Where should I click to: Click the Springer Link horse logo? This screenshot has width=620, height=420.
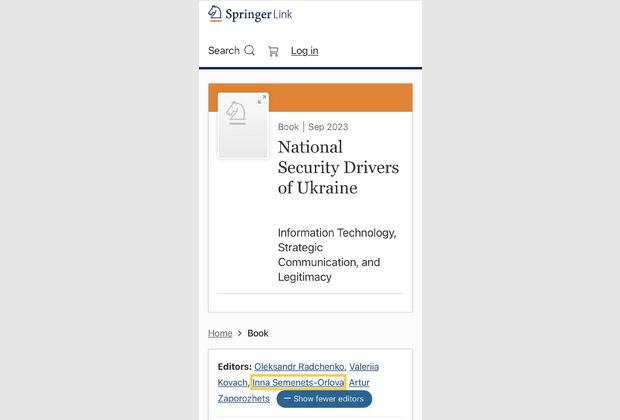215,14
